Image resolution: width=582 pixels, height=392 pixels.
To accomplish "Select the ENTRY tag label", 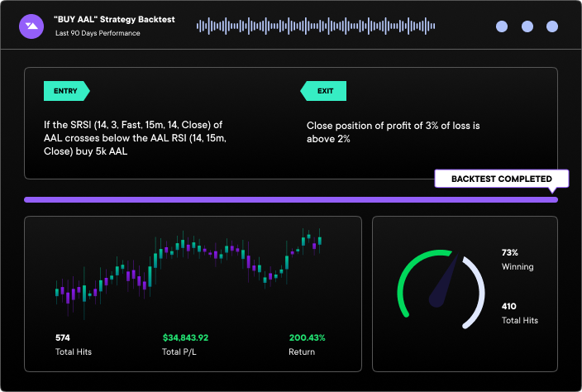I will coord(66,91).
